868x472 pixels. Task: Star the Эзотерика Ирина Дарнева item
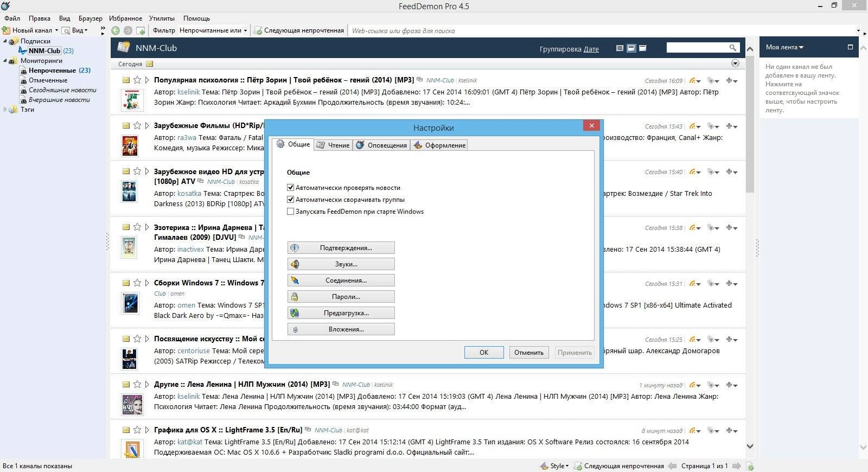137,227
